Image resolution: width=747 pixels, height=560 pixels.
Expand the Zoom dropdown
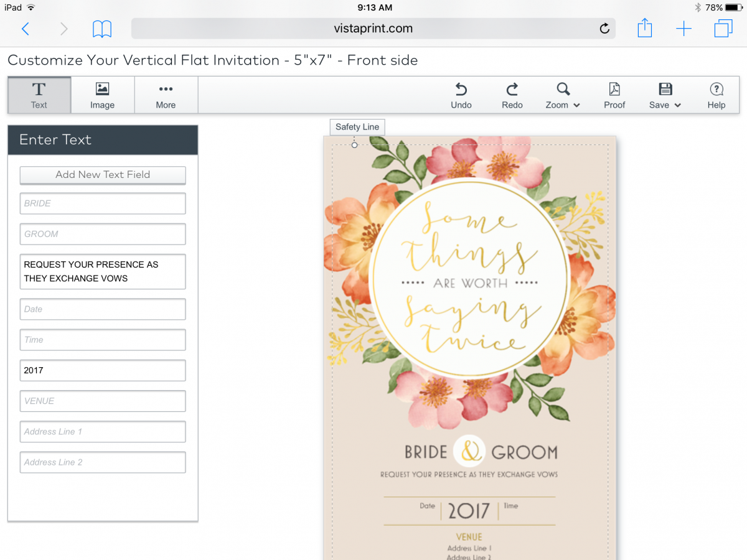point(563,95)
